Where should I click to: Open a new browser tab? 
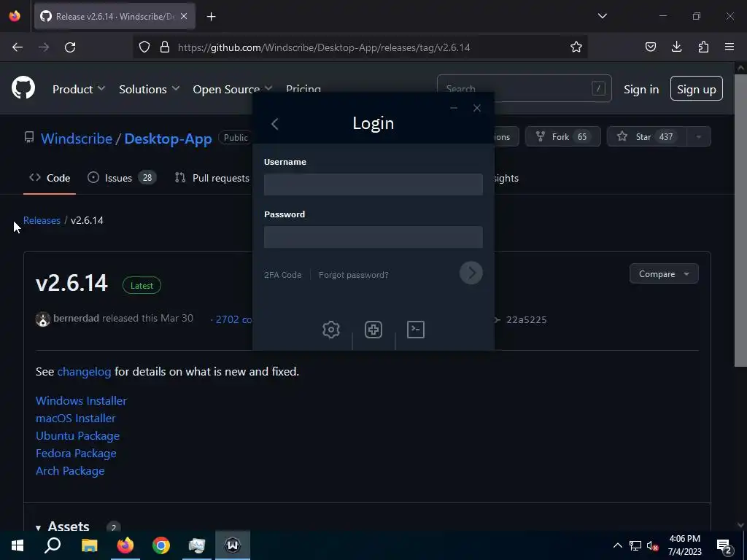211,17
